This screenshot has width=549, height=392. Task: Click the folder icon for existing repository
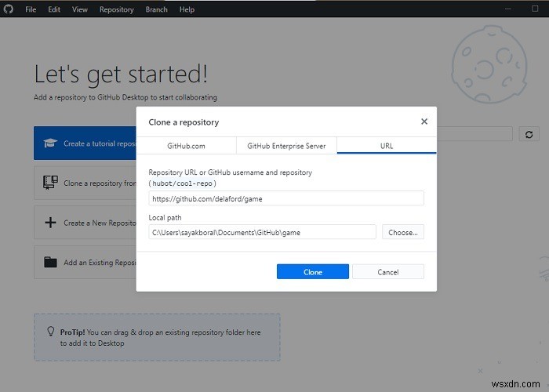[50, 262]
